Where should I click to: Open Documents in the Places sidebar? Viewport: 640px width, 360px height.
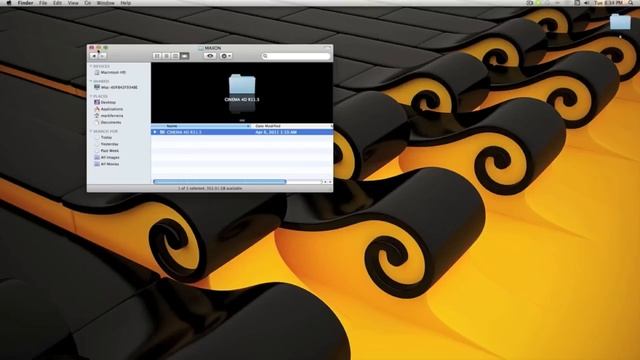pos(108,122)
